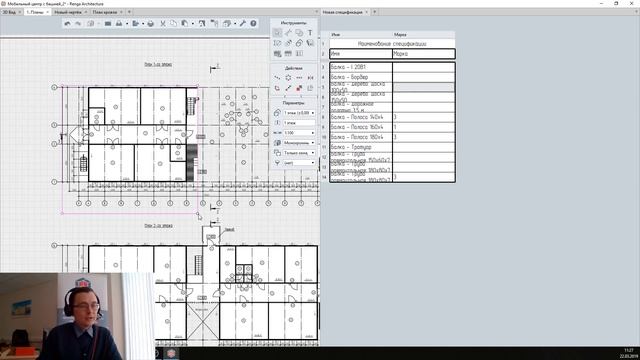
Task: Click the Имя column header of specification
Action: 361,35
